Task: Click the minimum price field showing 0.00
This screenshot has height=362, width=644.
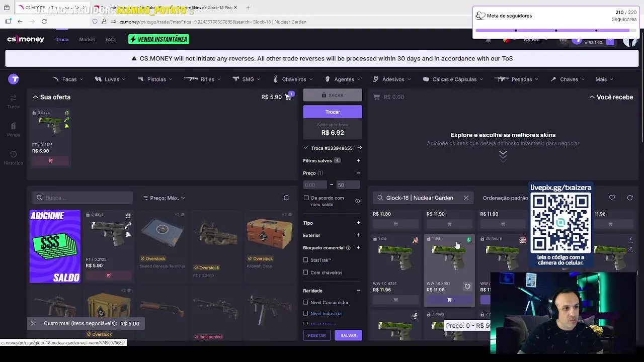Action: (x=315, y=185)
